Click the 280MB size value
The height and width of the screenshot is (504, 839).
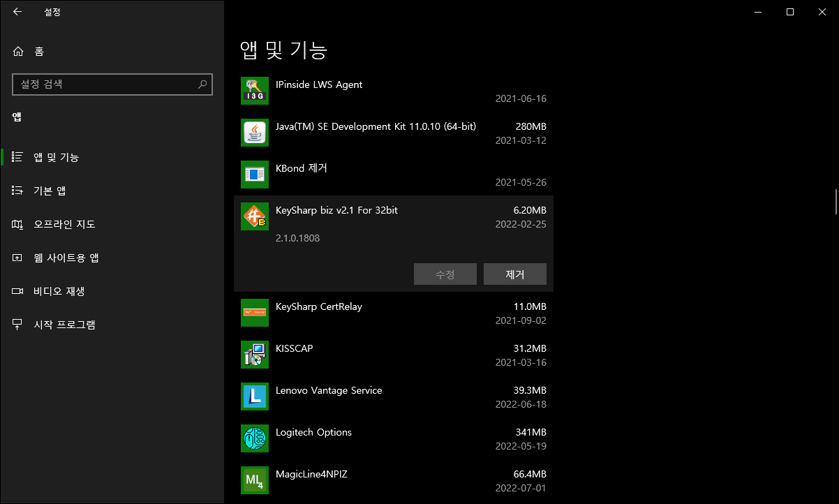[530, 126]
